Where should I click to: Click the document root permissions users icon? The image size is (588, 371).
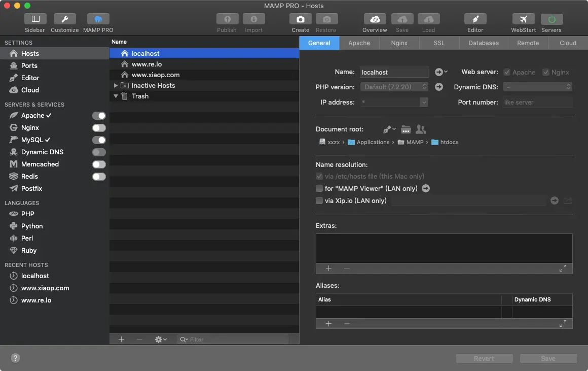421,129
